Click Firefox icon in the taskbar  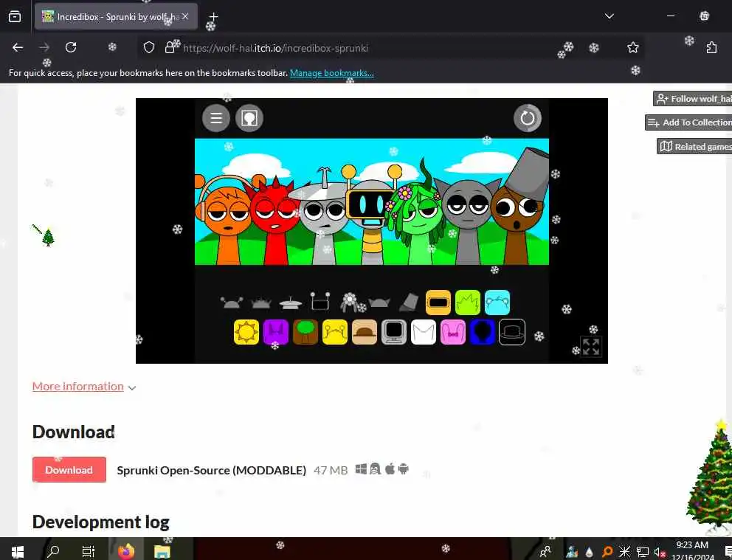point(126,552)
